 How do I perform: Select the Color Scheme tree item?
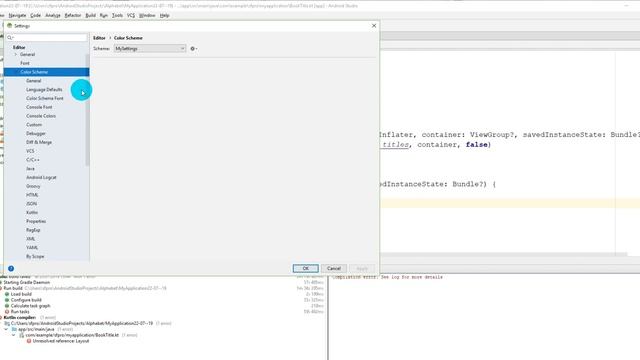pyautogui.click(x=46, y=72)
